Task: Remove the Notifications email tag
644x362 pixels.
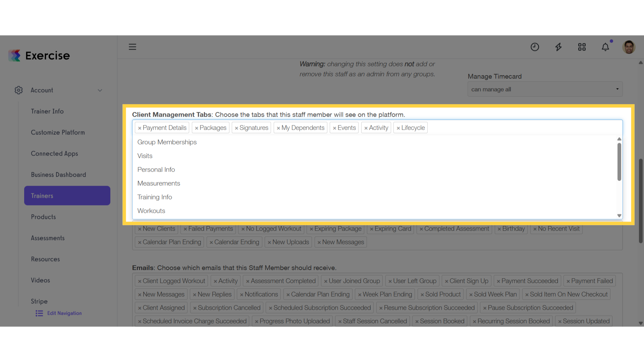Action: click(241, 295)
